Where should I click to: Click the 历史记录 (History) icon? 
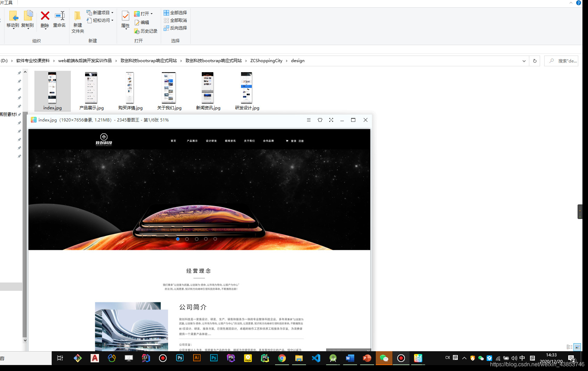[146, 31]
